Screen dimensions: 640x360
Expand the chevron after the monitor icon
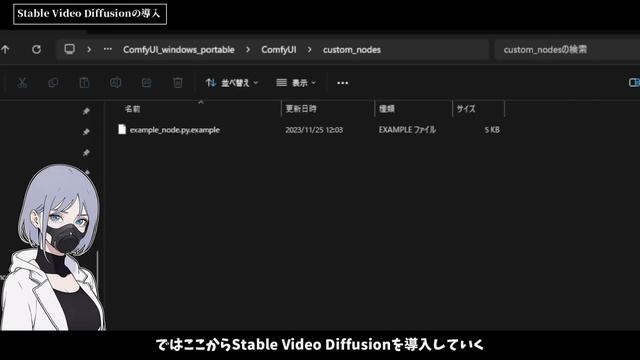[x=89, y=49]
